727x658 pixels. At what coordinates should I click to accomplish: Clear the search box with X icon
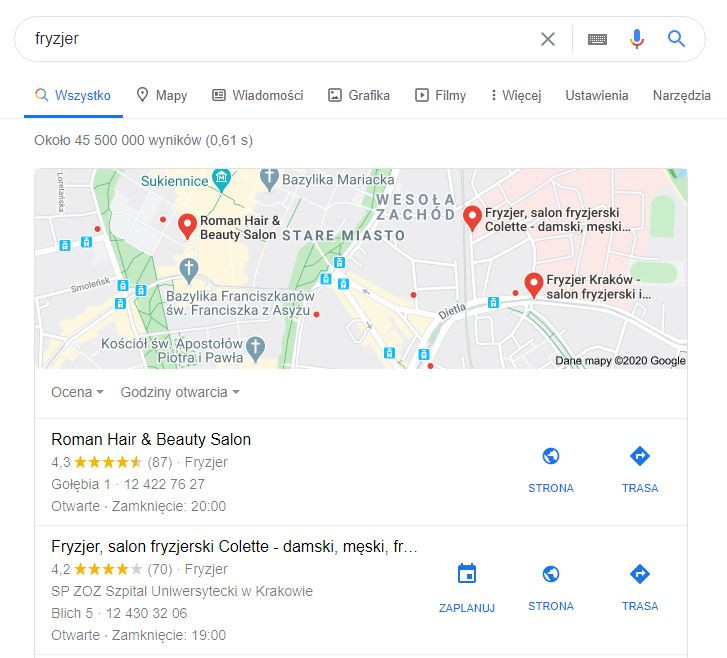click(x=548, y=39)
